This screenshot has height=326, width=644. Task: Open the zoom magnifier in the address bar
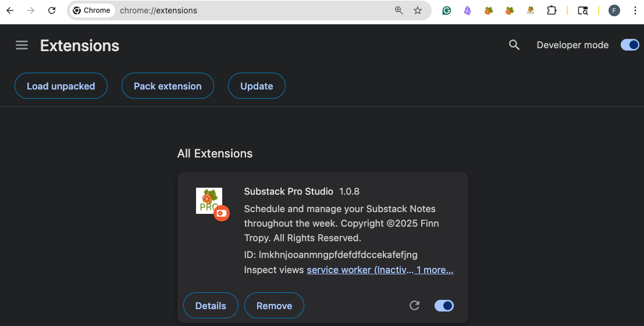coord(399,10)
